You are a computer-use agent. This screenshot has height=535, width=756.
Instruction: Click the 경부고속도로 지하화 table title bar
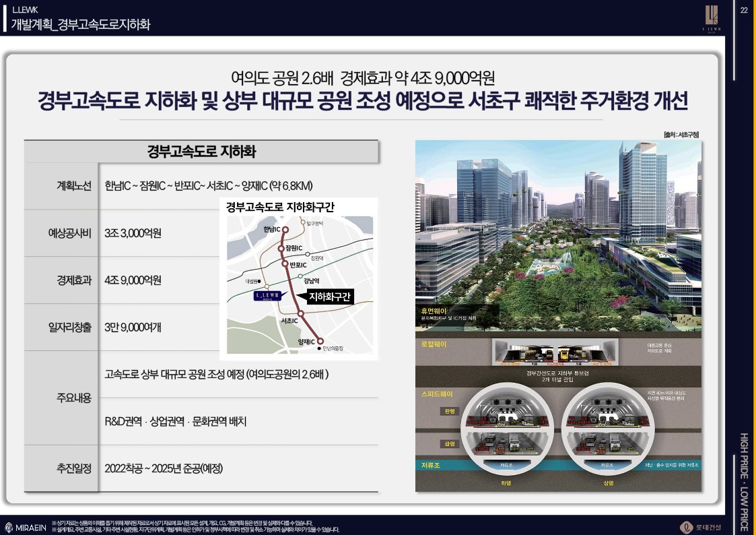click(x=201, y=152)
